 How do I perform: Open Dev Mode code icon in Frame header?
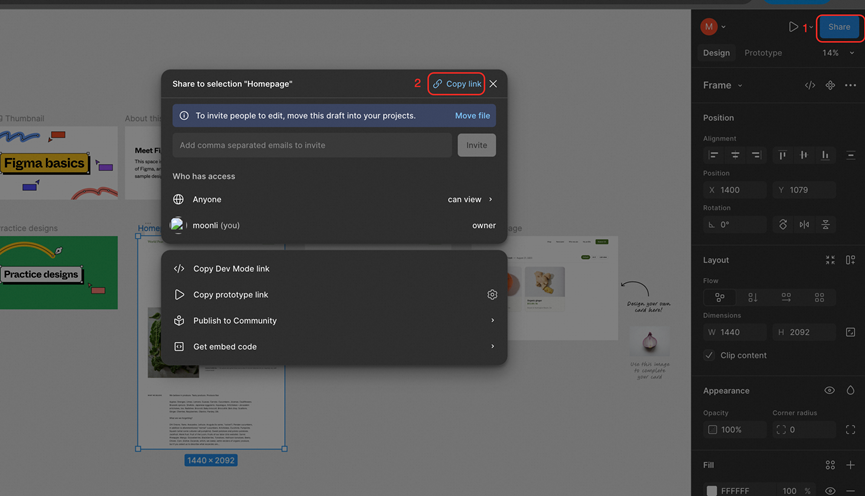click(x=810, y=85)
